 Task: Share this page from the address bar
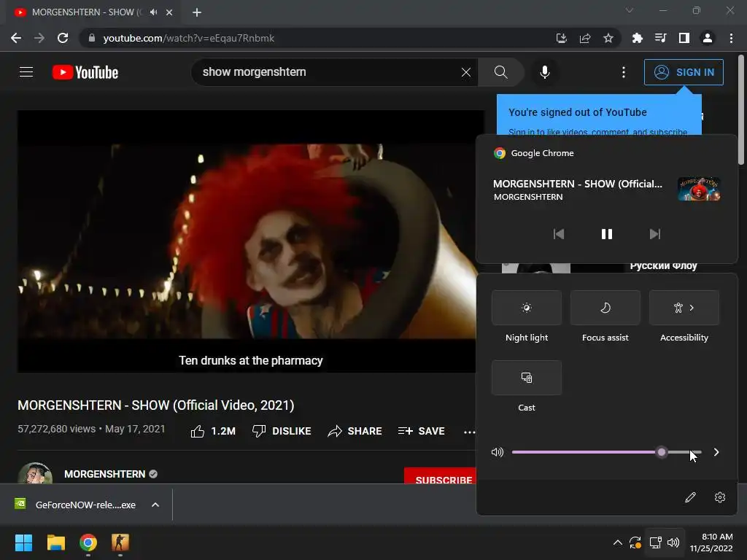pyautogui.click(x=585, y=38)
